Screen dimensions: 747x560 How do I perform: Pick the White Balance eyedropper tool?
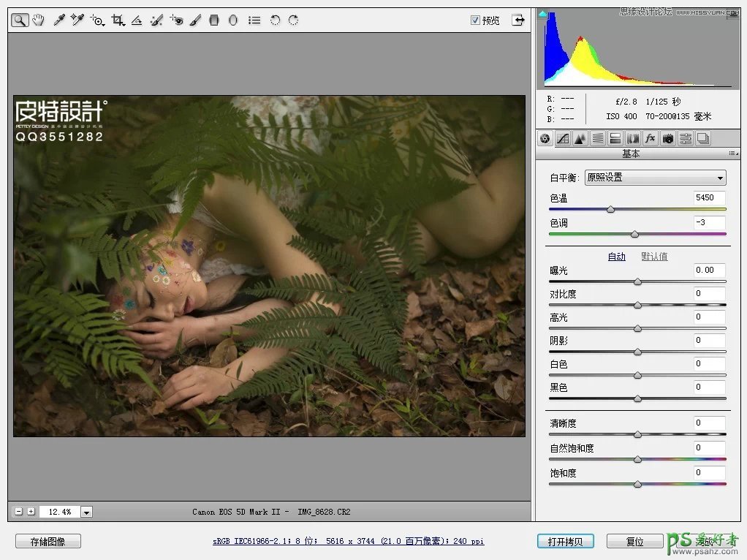tap(59, 20)
